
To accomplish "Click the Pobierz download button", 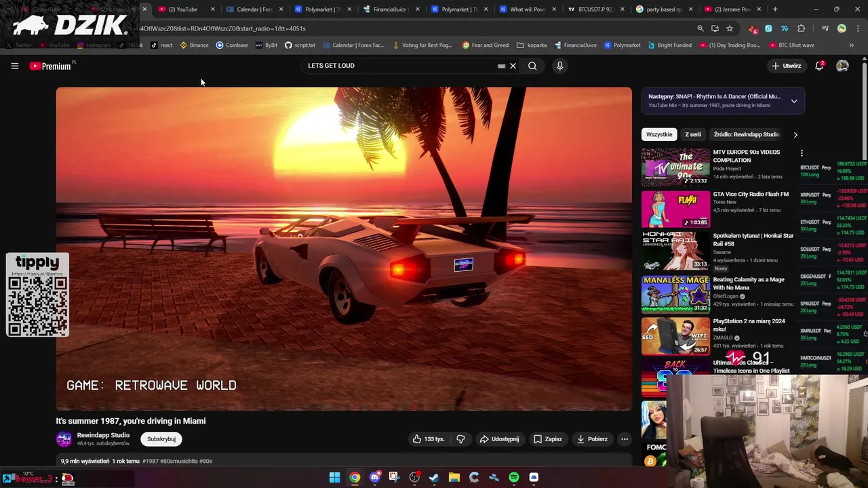I will point(592,439).
